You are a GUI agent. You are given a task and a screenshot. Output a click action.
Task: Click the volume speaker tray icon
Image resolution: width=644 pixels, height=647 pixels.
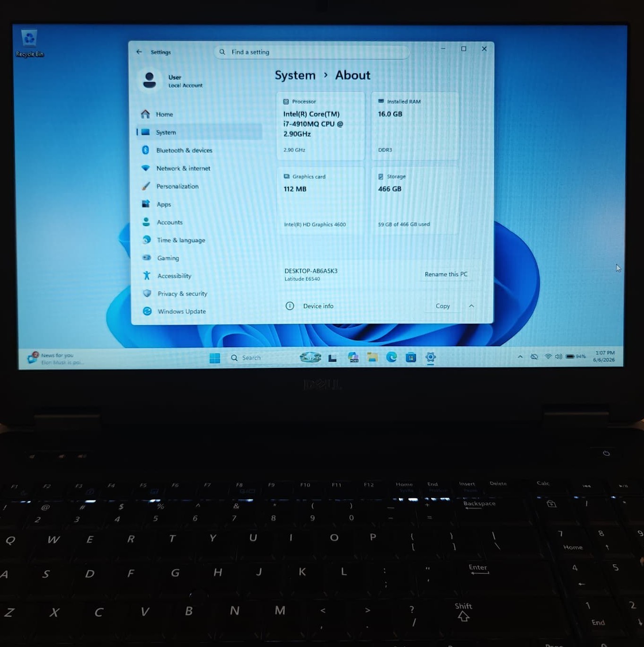558,357
